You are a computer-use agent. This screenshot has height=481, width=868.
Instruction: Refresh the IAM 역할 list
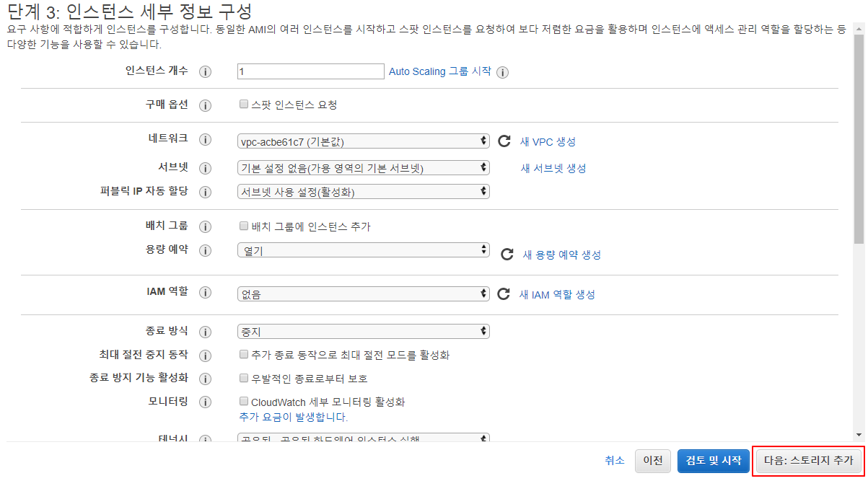pos(504,294)
